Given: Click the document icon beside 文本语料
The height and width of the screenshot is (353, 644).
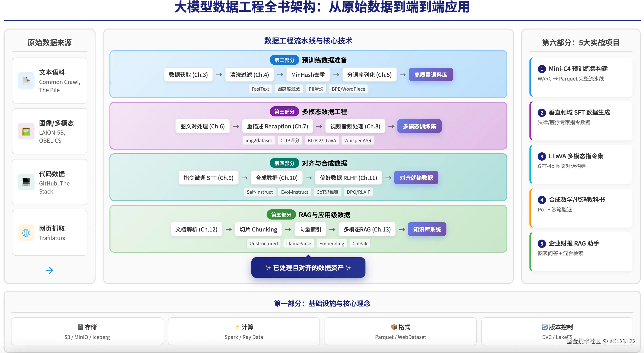Looking at the screenshot, I should pyautogui.click(x=26, y=81).
